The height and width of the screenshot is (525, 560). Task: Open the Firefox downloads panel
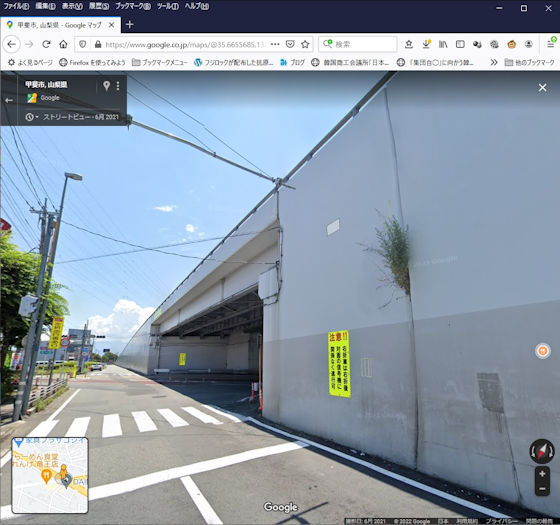(426, 44)
